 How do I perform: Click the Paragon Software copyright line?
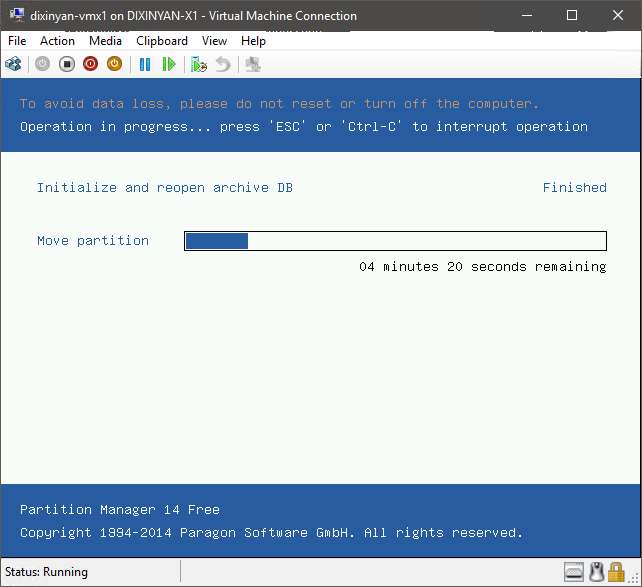click(271, 533)
